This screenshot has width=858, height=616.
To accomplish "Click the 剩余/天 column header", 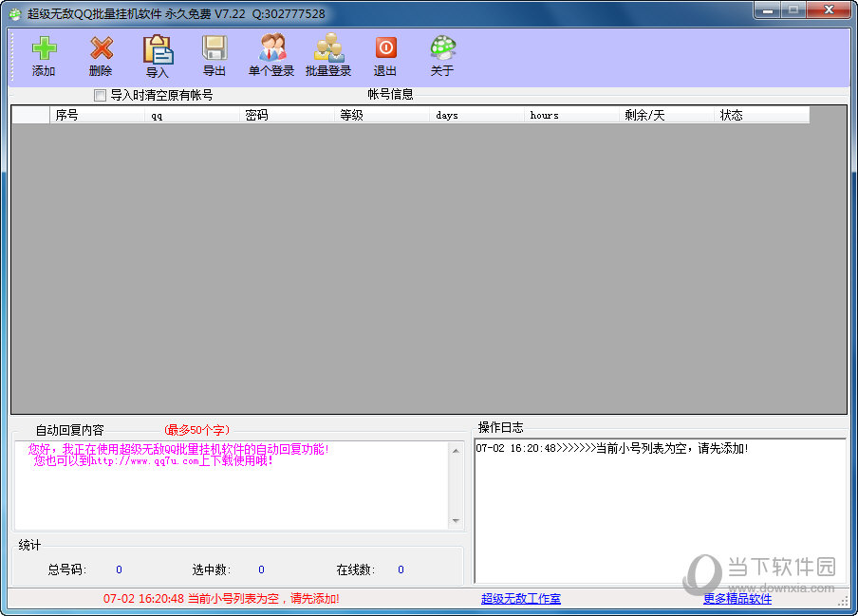I will pyautogui.click(x=666, y=115).
